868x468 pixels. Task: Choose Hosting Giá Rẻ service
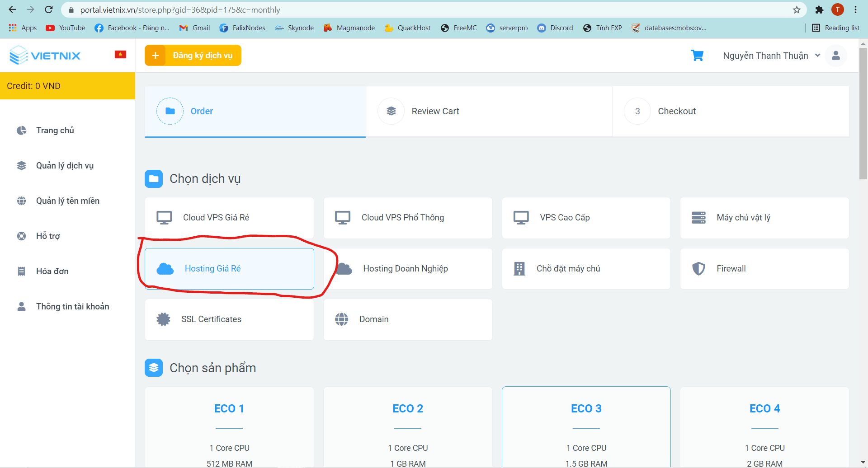(229, 269)
